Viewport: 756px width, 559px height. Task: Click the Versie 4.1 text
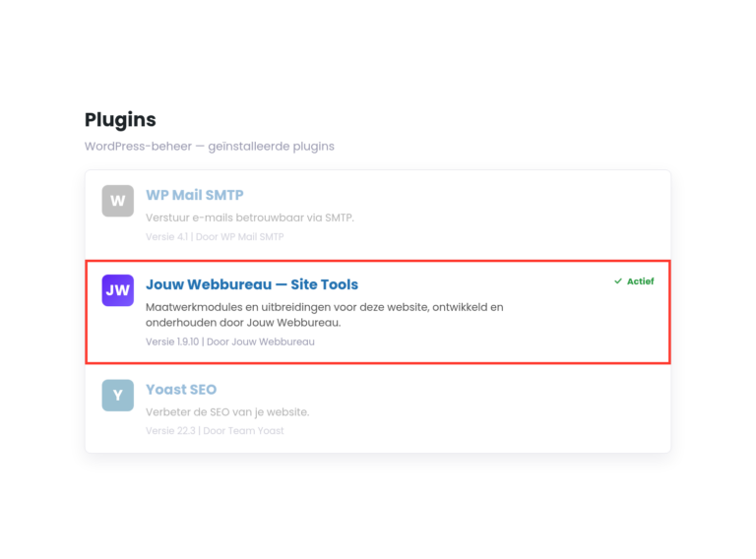click(x=166, y=237)
